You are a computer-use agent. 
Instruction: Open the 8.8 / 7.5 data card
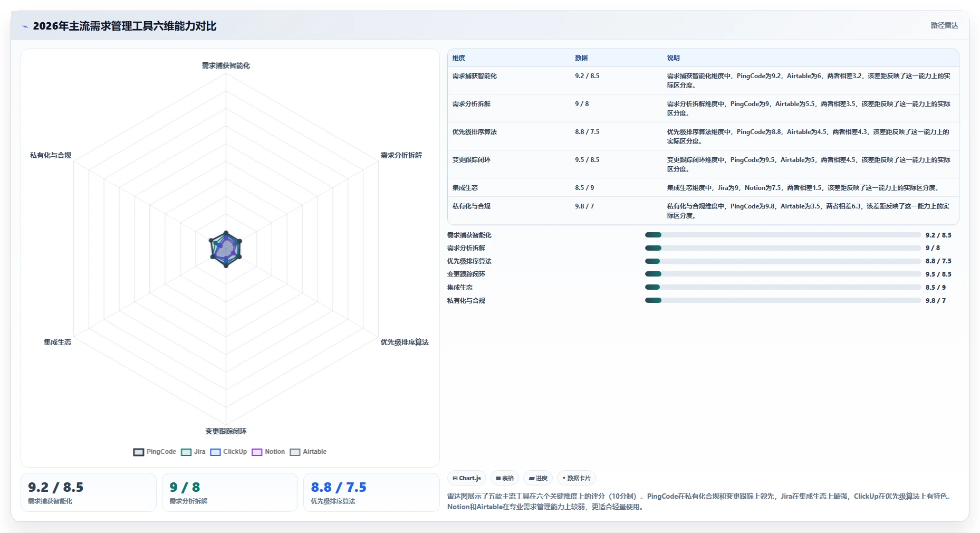click(371, 492)
